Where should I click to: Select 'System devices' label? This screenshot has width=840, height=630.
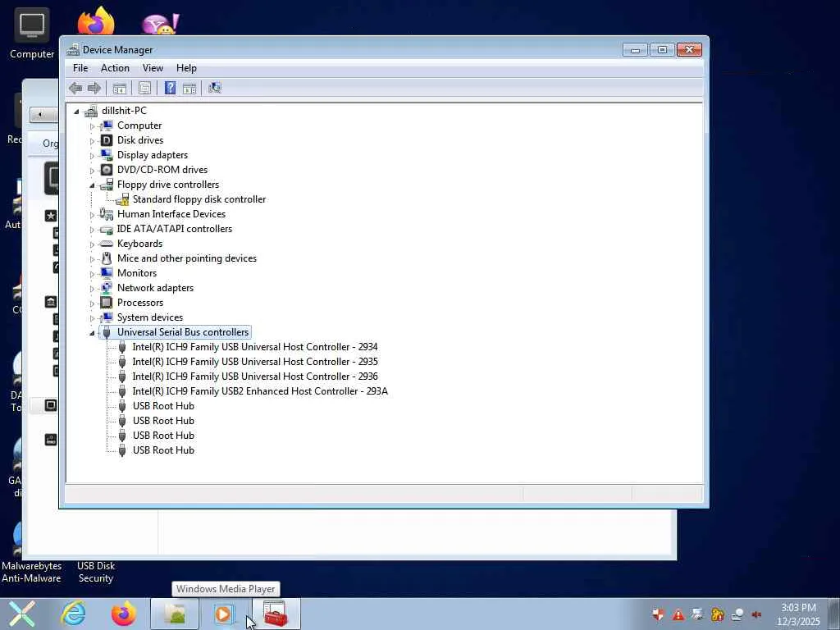coord(150,317)
